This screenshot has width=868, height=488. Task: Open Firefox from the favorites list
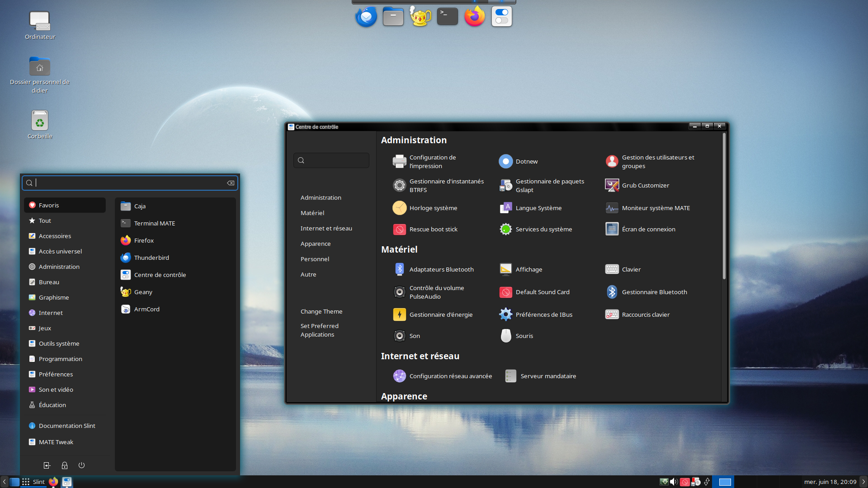pos(144,240)
